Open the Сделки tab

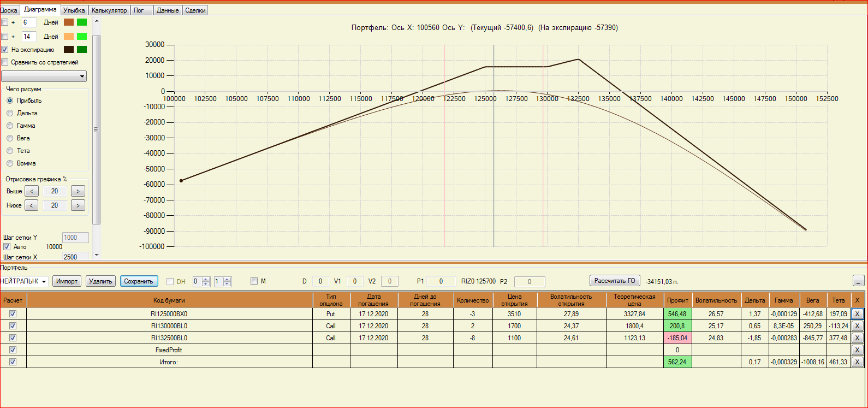pos(195,10)
